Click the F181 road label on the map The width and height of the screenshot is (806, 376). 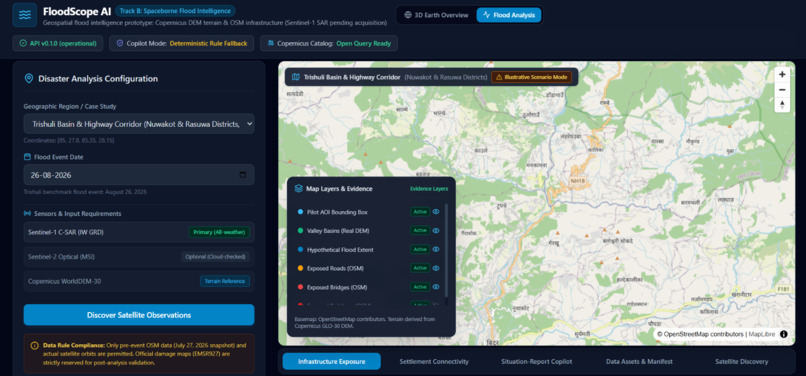coord(783,290)
